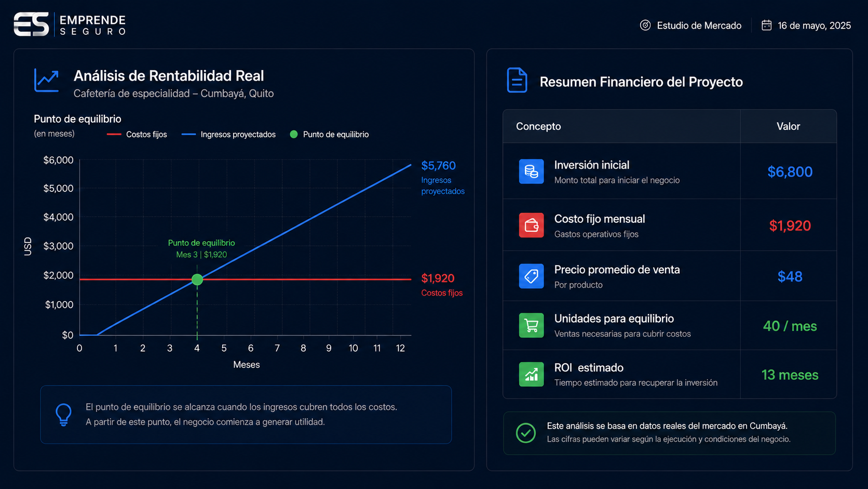The width and height of the screenshot is (868, 489).
Task: Click the Unidades para equilibrio row title
Action: pyautogui.click(x=614, y=319)
